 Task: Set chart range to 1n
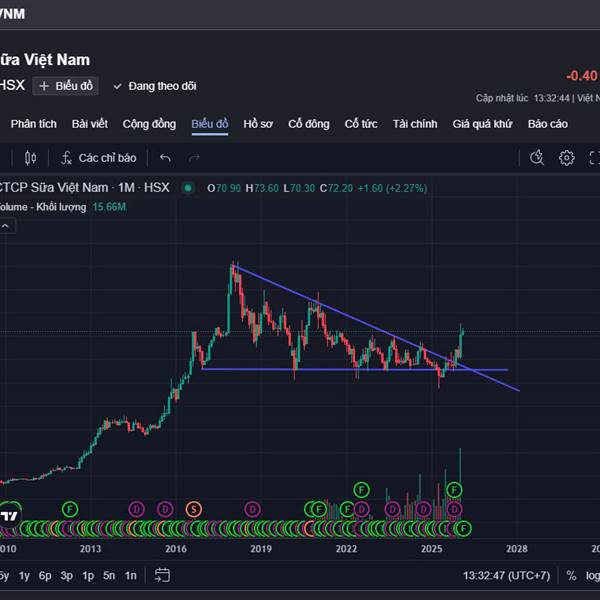coord(130,576)
